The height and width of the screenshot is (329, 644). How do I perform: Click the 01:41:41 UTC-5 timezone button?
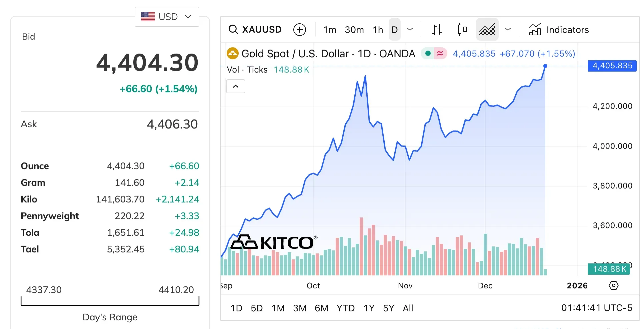(x=596, y=308)
